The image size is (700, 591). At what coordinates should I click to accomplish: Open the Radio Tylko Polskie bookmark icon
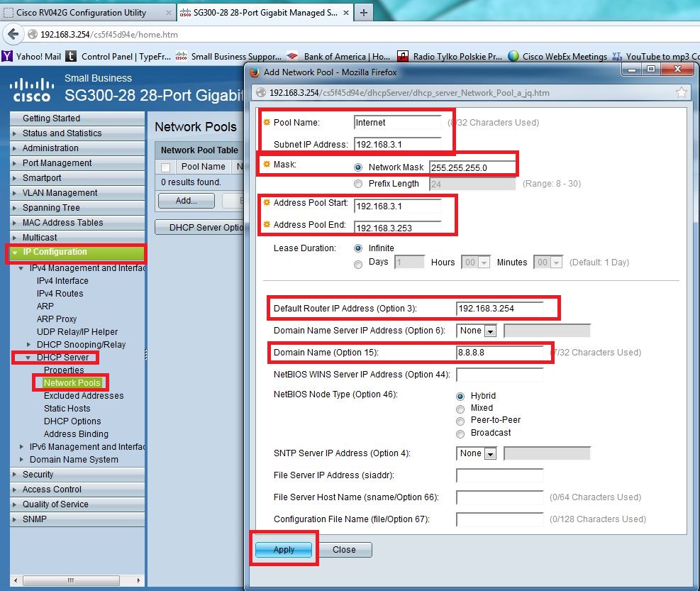(403, 56)
